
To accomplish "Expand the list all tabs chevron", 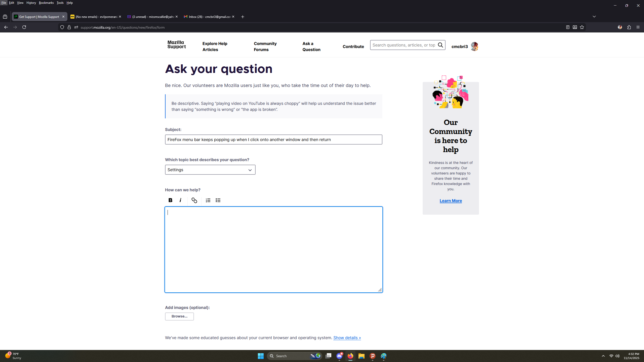I will 594,17.
